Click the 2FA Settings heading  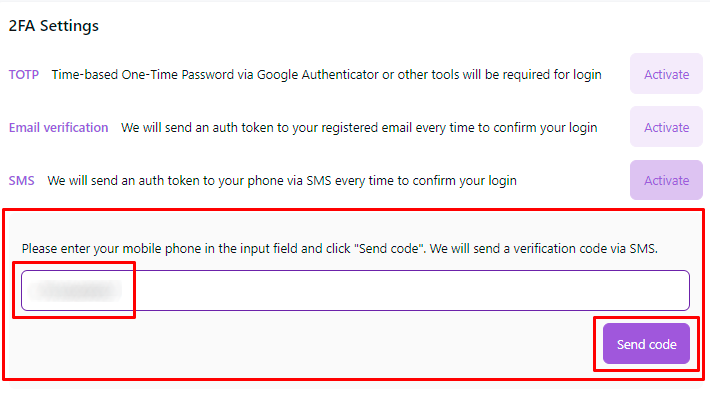[x=53, y=26]
